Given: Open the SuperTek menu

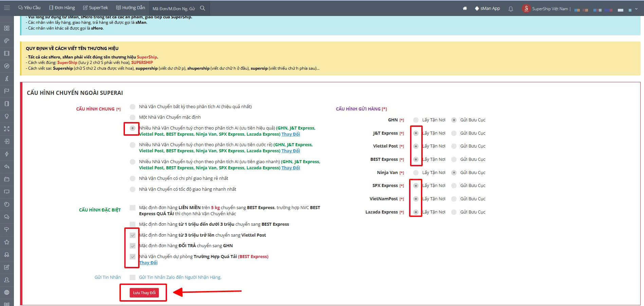Looking at the screenshot, I should [95, 7].
